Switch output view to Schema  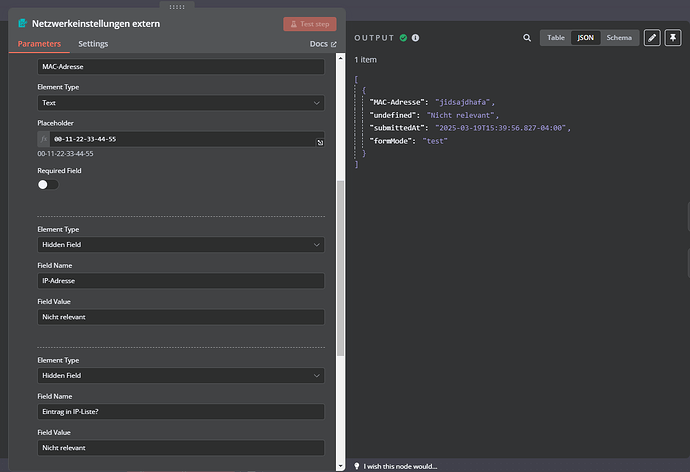(619, 38)
